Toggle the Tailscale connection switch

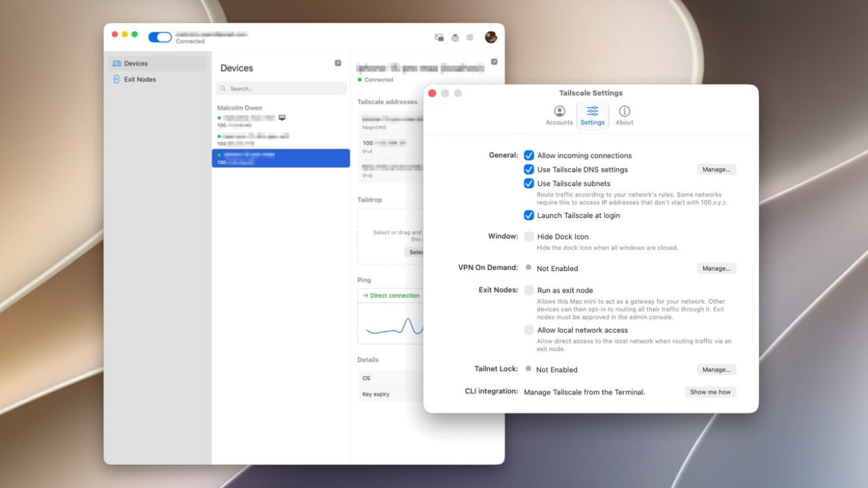click(x=160, y=37)
